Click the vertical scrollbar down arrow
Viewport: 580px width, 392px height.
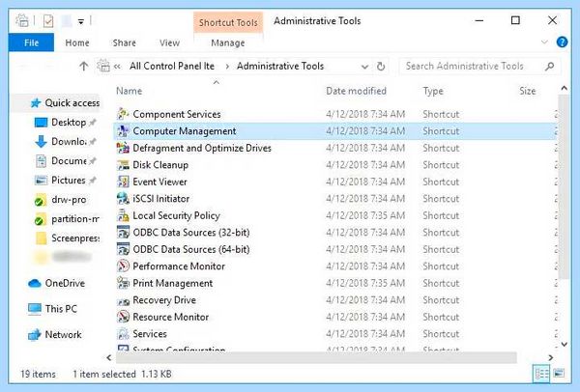(565, 345)
